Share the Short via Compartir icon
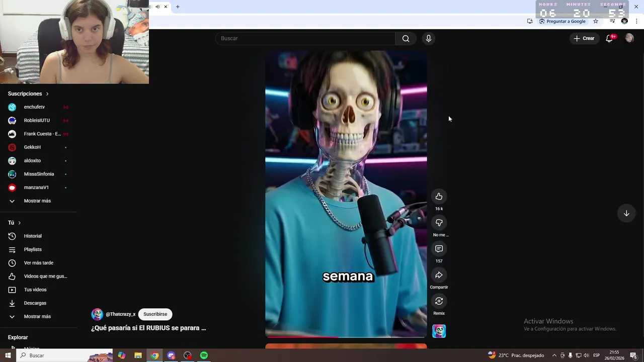644x362 pixels. (x=439, y=275)
